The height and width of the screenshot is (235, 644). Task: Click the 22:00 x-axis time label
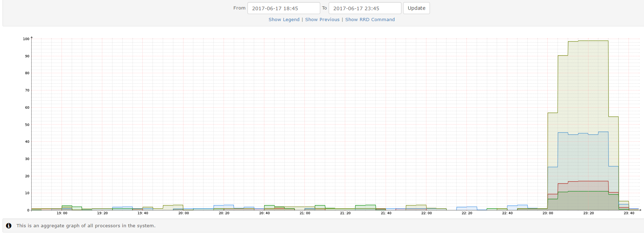(x=426, y=213)
